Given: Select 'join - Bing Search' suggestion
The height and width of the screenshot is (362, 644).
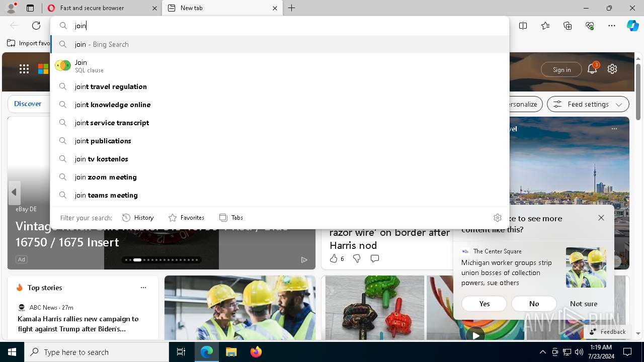Looking at the screenshot, I should click(x=280, y=44).
